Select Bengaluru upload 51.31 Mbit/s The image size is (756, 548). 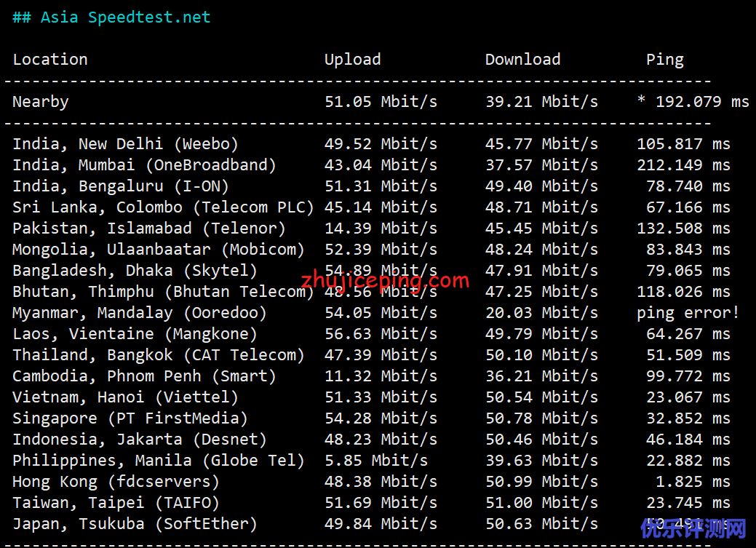coord(381,186)
